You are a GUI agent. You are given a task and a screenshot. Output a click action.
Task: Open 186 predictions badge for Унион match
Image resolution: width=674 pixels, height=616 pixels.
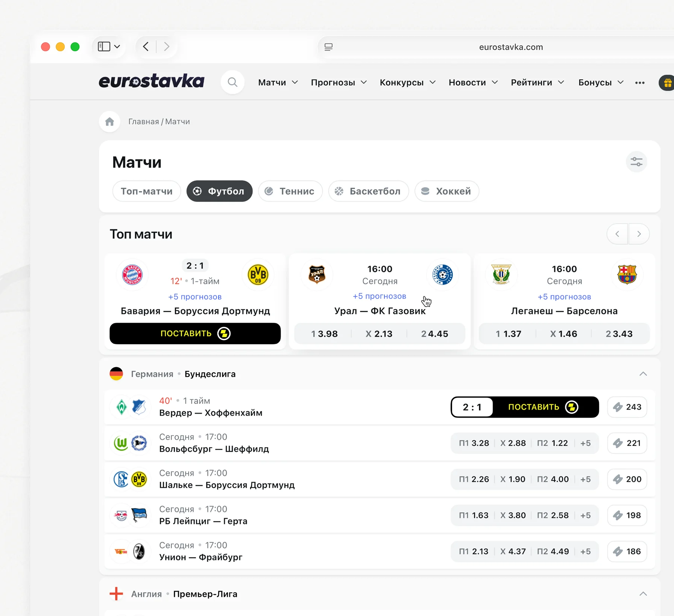tap(627, 551)
